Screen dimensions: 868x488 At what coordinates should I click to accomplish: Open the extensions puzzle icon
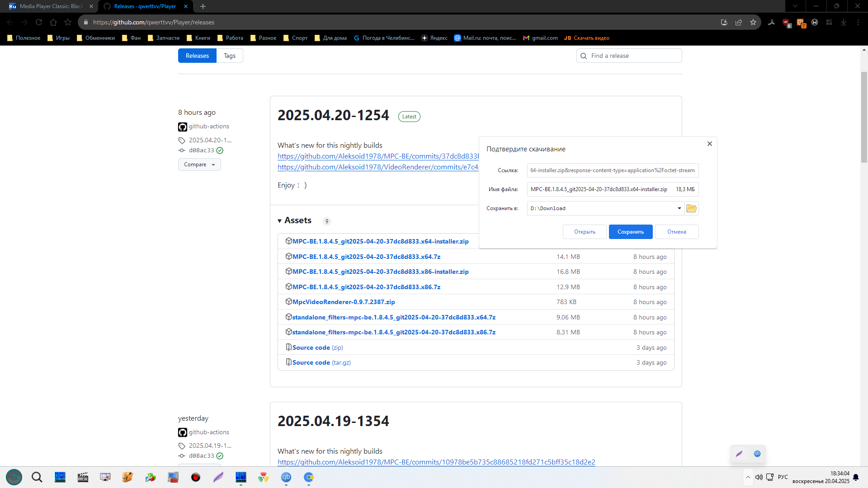pyautogui.click(x=829, y=22)
